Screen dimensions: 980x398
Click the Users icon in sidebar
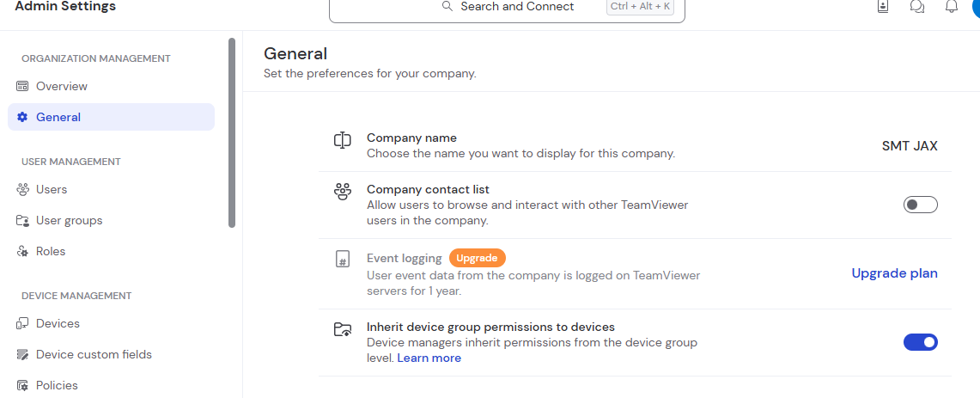tap(22, 189)
